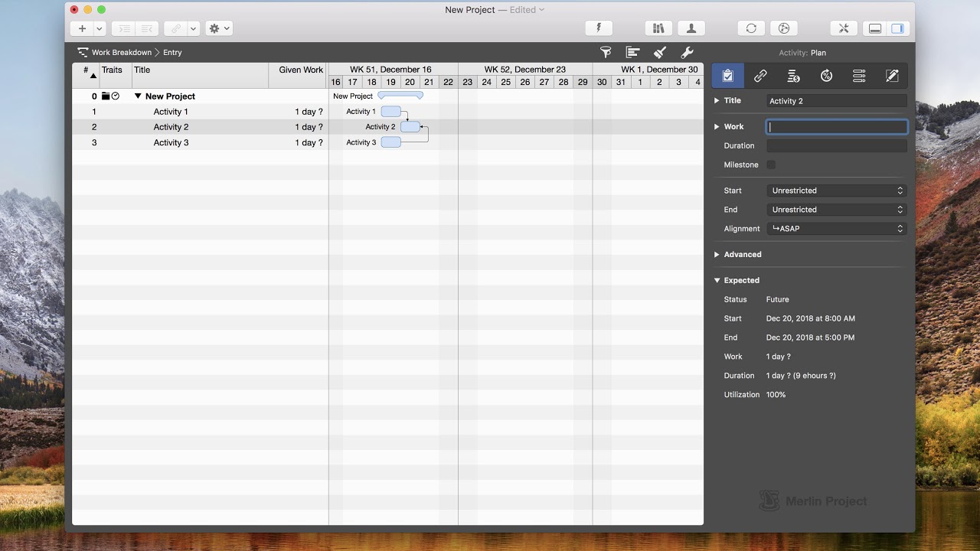Click the Indent toolbar button

coord(122,28)
